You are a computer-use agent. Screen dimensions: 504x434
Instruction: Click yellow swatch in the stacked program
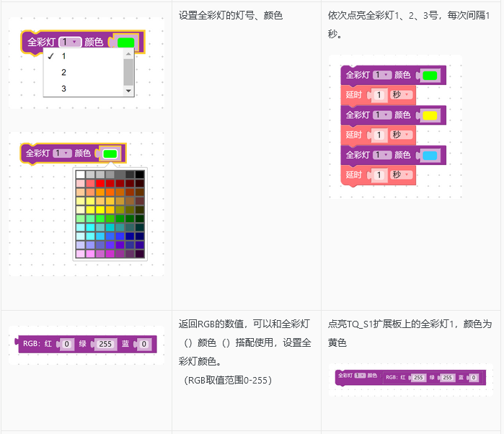click(x=430, y=115)
